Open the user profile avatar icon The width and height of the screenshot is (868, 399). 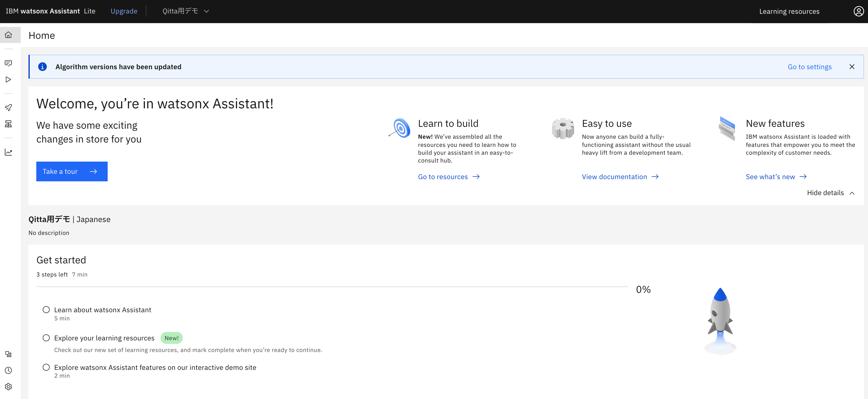pyautogui.click(x=858, y=11)
